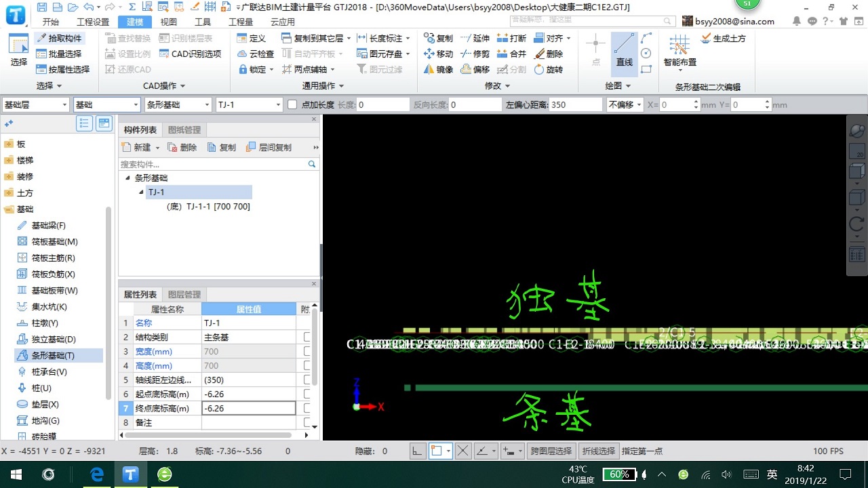The image size is (868, 488).
Task: Open the 工程设置 ribbon tab
Action: click(x=93, y=22)
